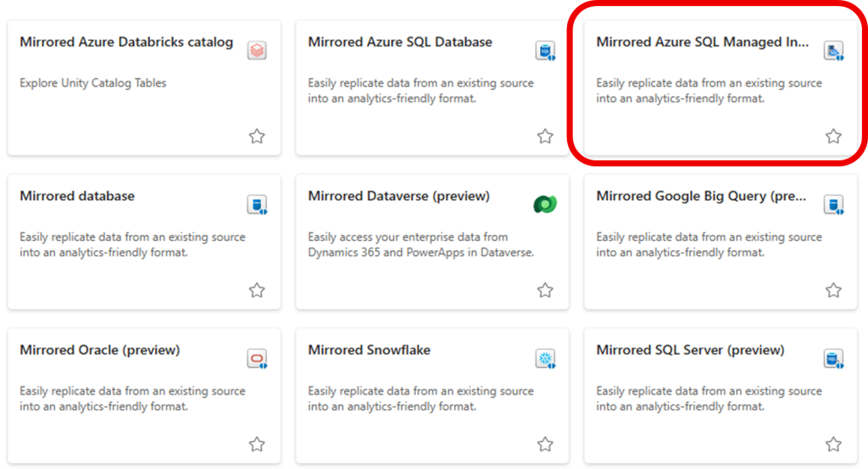Click the Mirrored Snowflake snowflake icon
The image size is (868, 469).
point(545,358)
